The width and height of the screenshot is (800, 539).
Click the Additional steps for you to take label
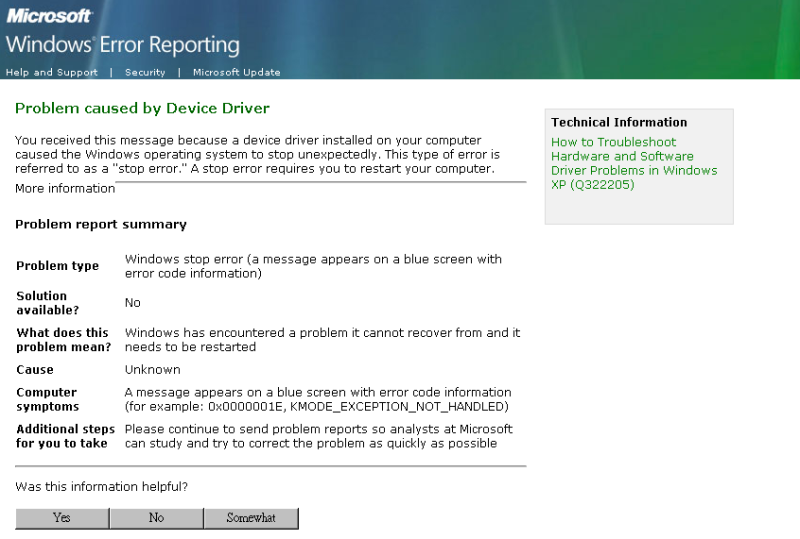65,436
